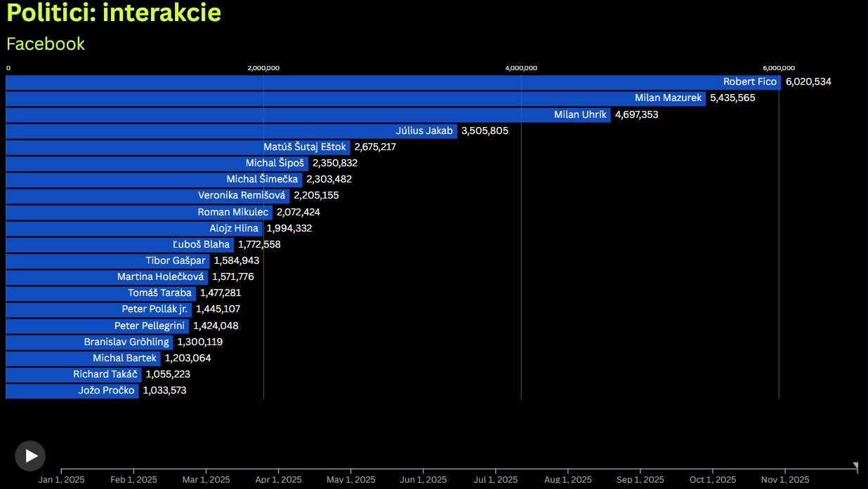
Task: Click the Politici: interakcie title
Action: [x=114, y=13]
